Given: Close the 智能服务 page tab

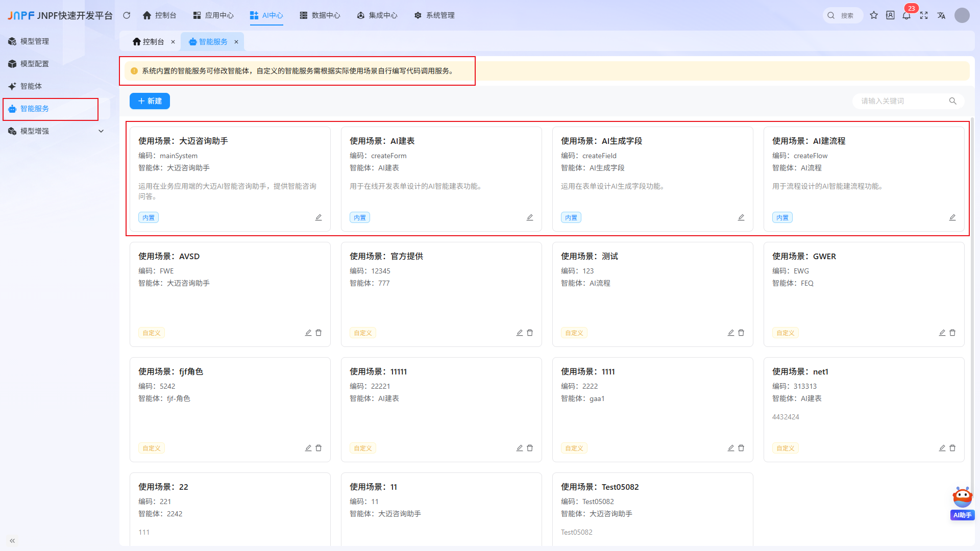Looking at the screenshot, I should [x=236, y=42].
